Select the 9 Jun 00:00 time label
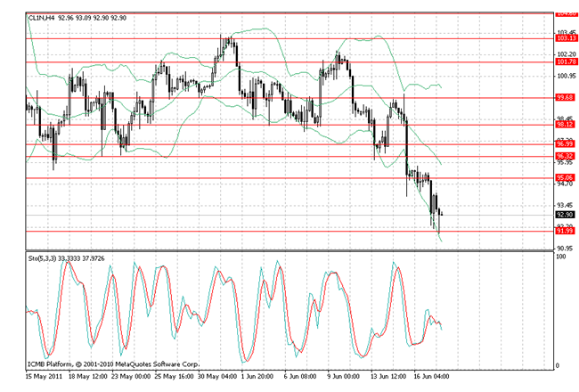This screenshot has width=579, height=392. pyautogui.click(x=343, y=377)
